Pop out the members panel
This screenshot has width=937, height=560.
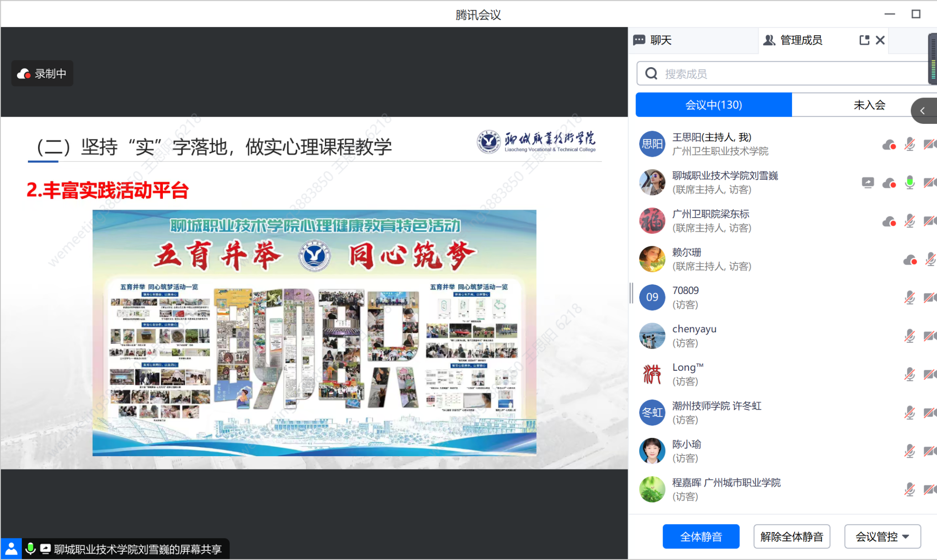864,40
